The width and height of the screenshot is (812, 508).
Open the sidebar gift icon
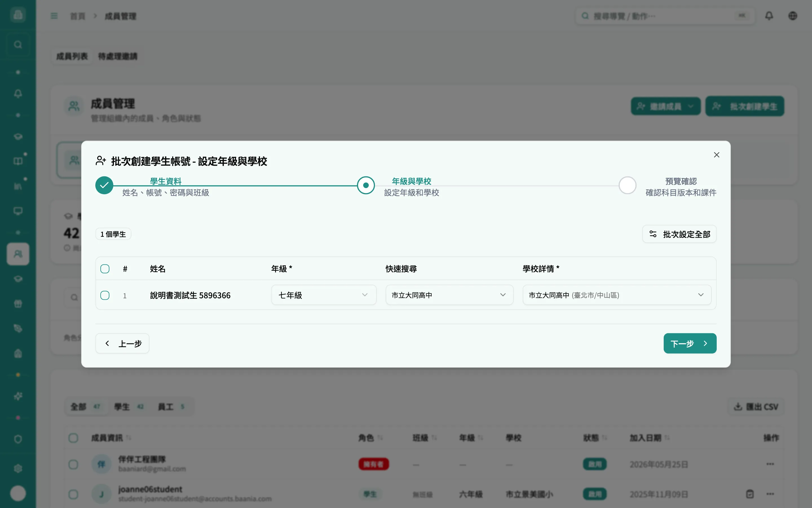click(18, 304)
